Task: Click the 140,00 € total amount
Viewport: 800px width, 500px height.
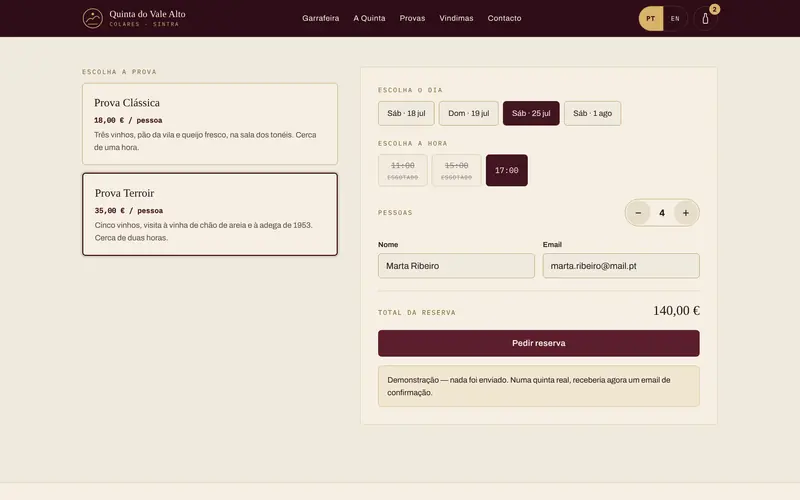Action: pos(677,311)
